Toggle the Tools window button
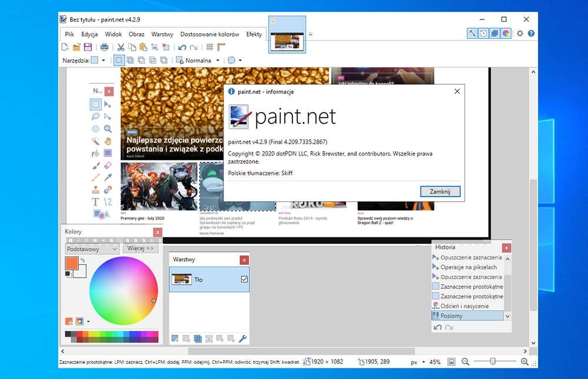 [x=472, y=34]
